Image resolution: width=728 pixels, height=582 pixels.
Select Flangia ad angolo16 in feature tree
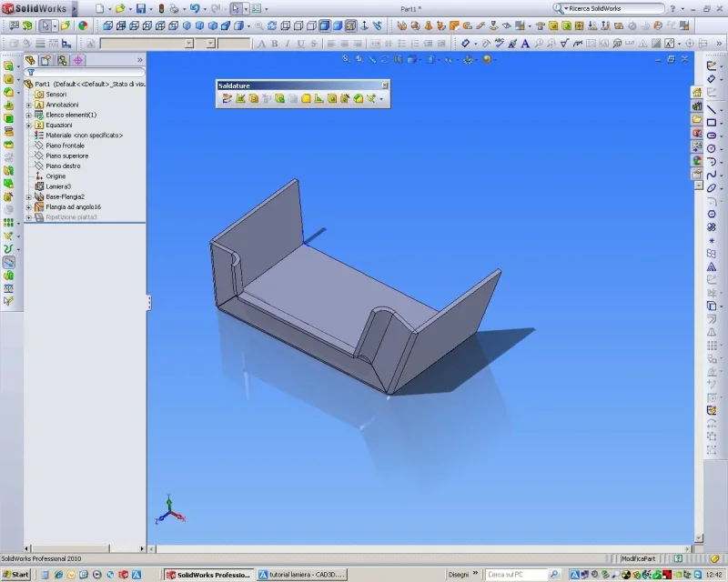(x=73, y=206)
